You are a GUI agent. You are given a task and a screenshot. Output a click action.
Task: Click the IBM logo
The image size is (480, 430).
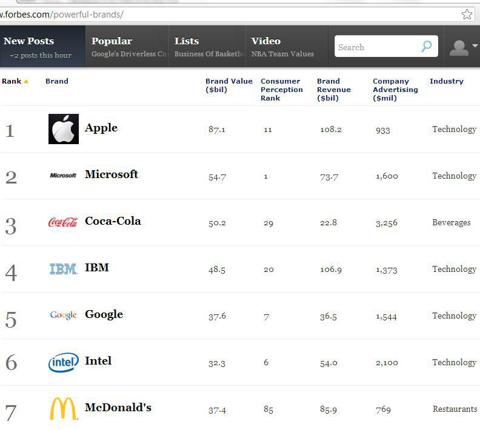[x=63, y=269]
